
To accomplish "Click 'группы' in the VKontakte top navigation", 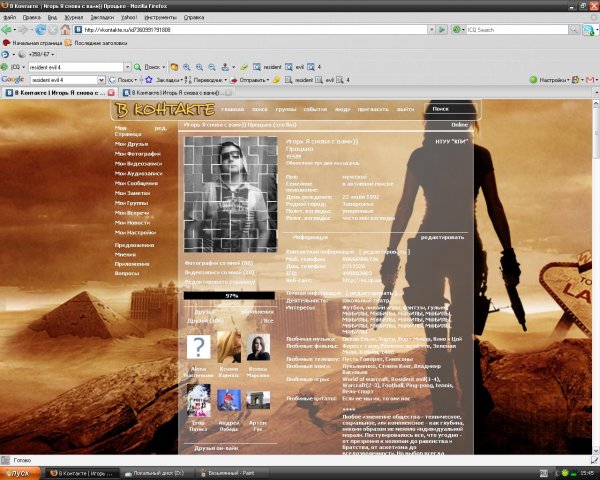I will pyautogui.click(x=286, y=109).
